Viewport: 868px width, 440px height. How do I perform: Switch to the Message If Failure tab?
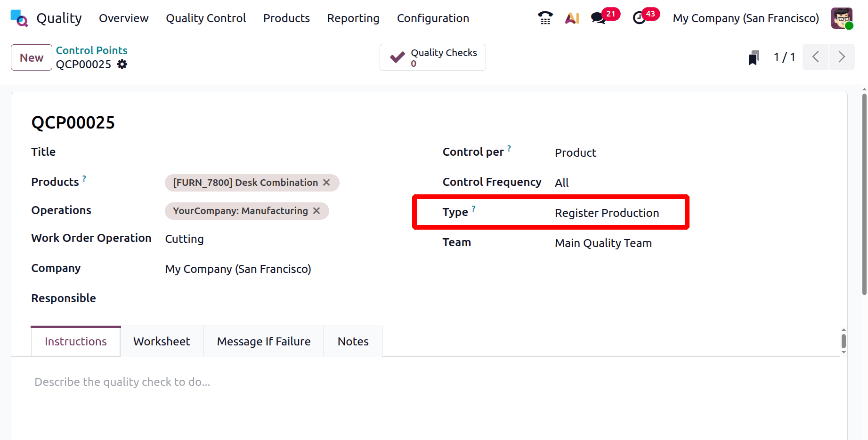click(263, 341)
